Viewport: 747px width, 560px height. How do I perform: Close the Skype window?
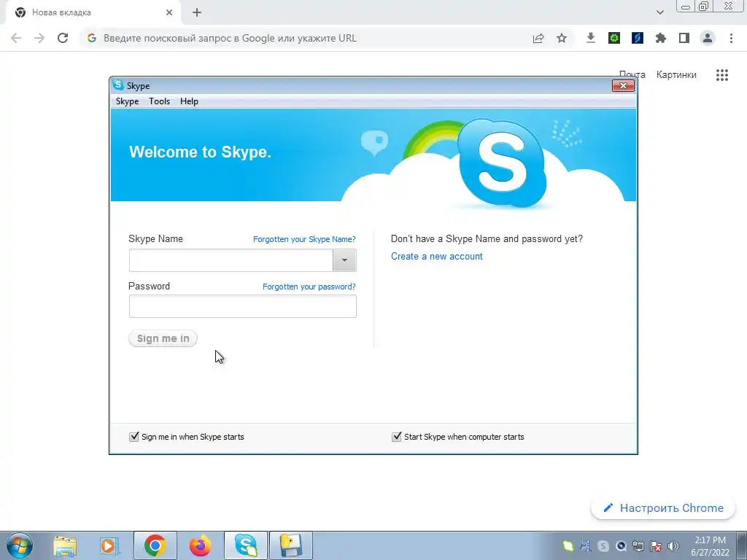[623, 86]
